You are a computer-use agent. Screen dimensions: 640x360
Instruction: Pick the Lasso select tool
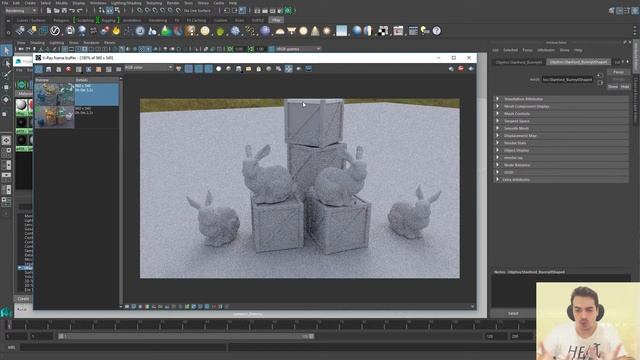[6, 63]
